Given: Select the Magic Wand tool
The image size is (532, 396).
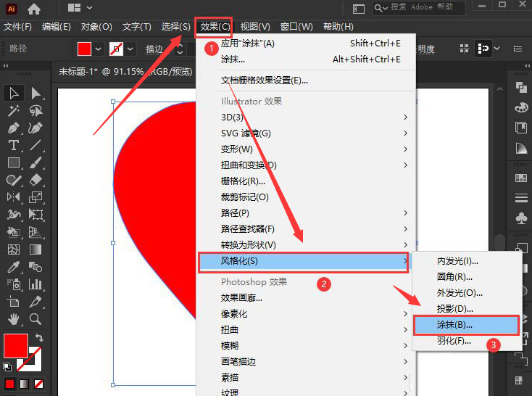Looking at the screenshot, I should pos(14,111).
